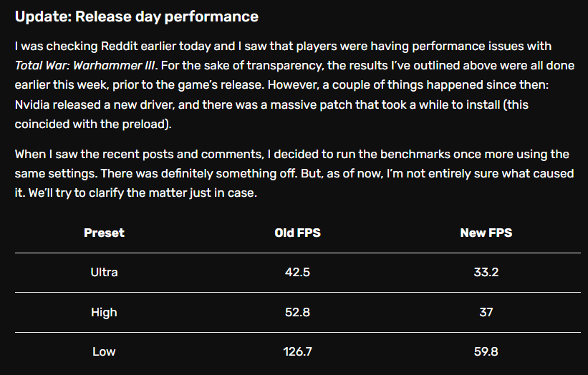Click the "Update: Release day performance" heading

click(137, 16)
